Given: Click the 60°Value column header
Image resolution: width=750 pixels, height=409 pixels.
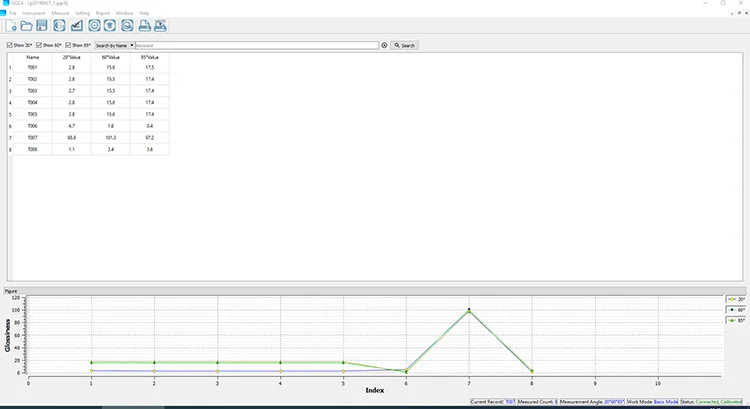Looking at the screenshot, I should (110, 57).
